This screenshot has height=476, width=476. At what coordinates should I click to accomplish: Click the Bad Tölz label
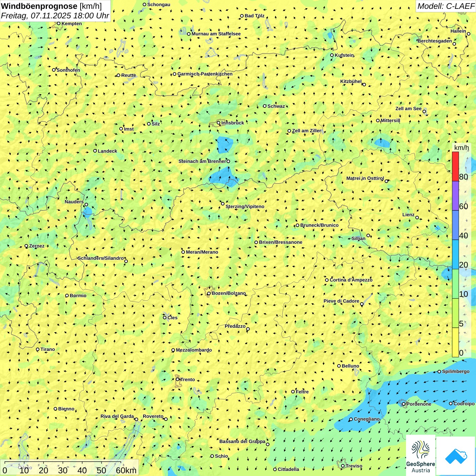[255, 16]
